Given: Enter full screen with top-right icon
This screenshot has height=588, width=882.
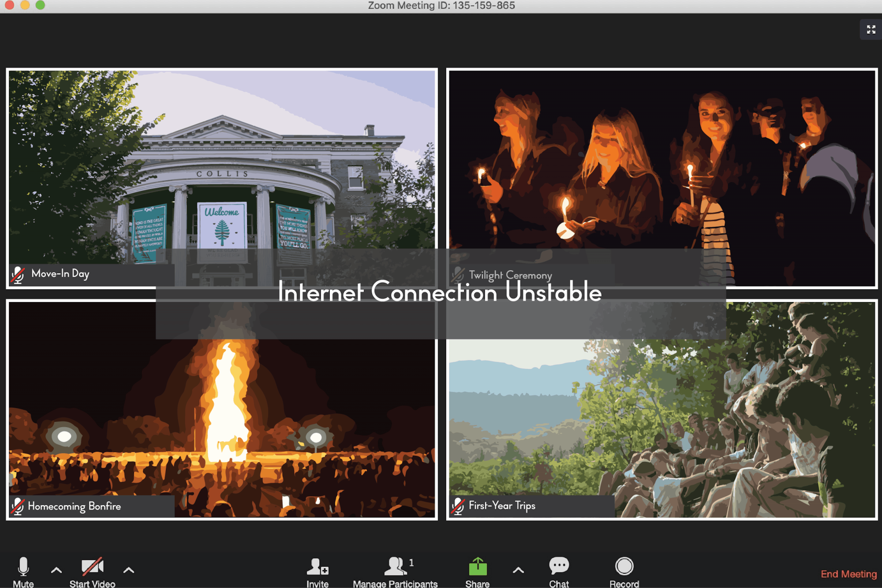Looking at the screenshot, I should pos(871,30).
